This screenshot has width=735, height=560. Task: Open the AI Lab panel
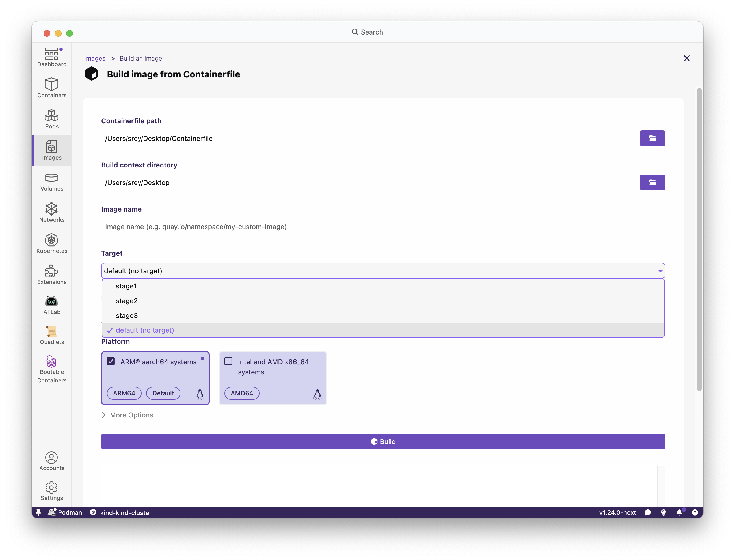(x=51, y=304)
